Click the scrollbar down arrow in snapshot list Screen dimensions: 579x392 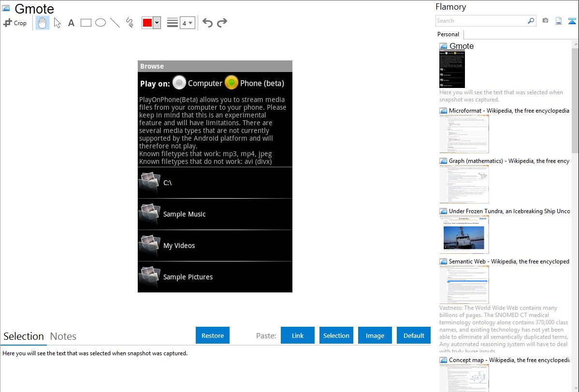click(575, 388)
